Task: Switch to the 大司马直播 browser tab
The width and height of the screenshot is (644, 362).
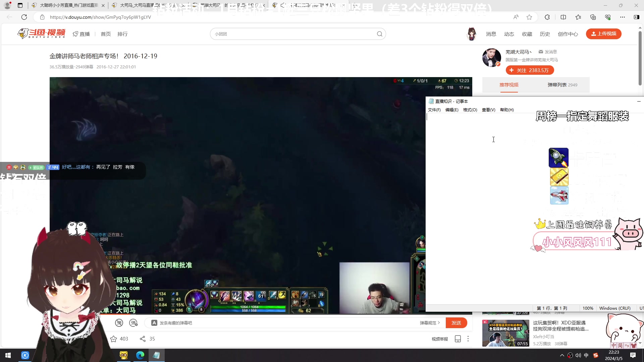Action: (147, 5)
